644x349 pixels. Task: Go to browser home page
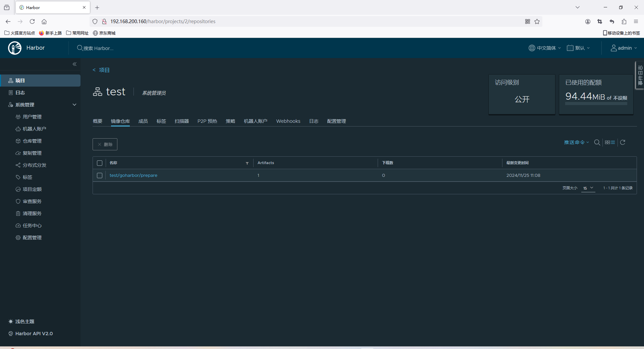click(44, 21)
